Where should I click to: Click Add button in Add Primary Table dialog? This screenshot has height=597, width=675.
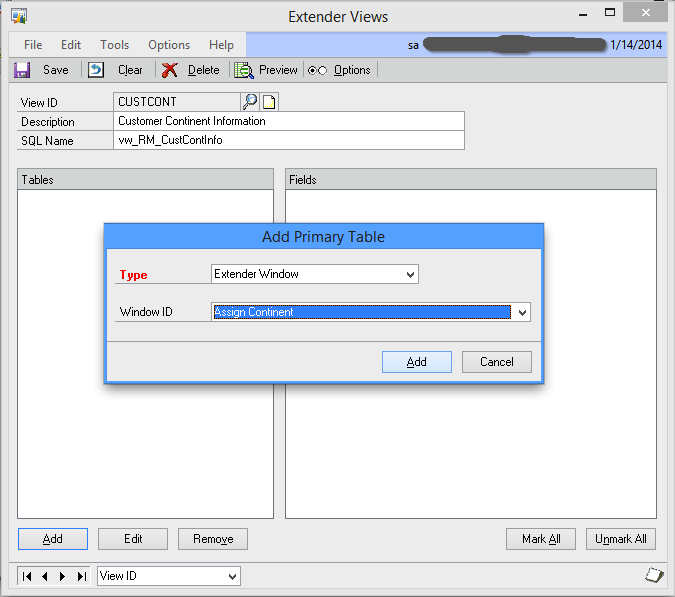click(x=417, y=362)
